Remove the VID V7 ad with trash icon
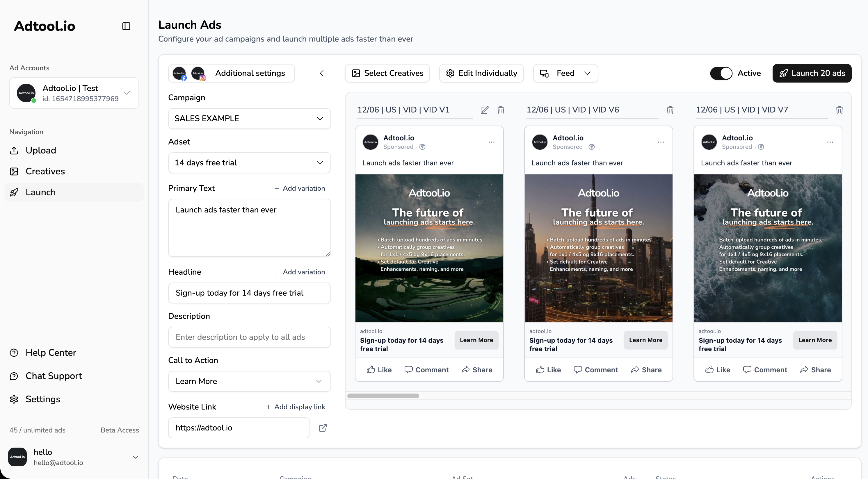 pyautogui.click(x=839, y=110)
